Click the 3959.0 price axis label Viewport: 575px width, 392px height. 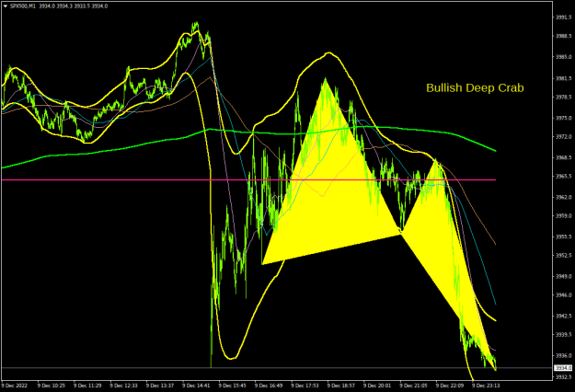tap(564, 216)
